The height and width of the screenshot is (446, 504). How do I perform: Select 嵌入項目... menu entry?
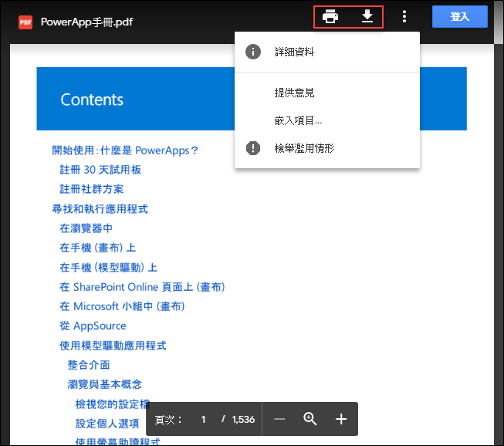tap(327, 120)
